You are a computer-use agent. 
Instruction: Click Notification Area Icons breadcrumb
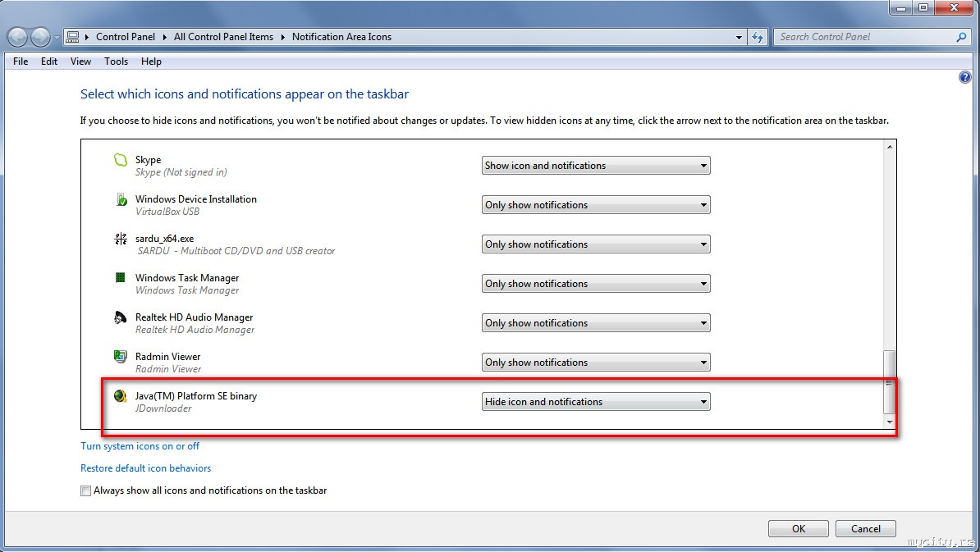342,37
